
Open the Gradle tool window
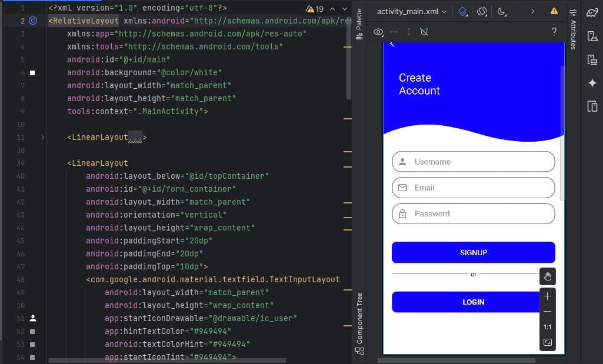tap(592, 12)
